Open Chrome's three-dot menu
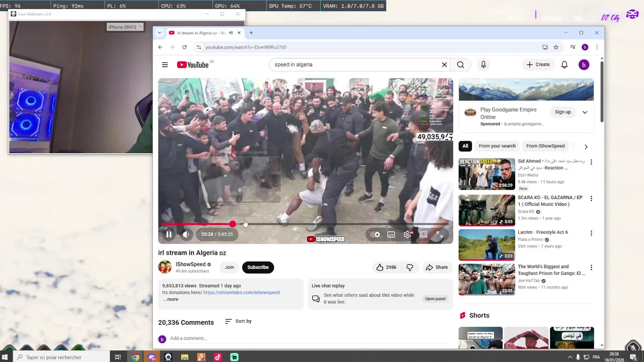644x362 pixels. (x=597, y=47)
